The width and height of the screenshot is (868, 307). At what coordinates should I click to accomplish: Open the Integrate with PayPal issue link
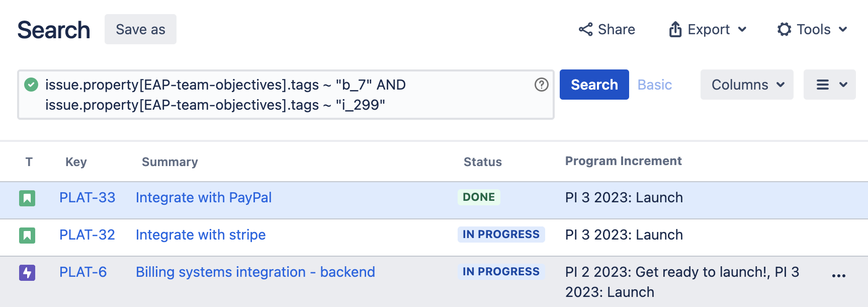(204, 198)
